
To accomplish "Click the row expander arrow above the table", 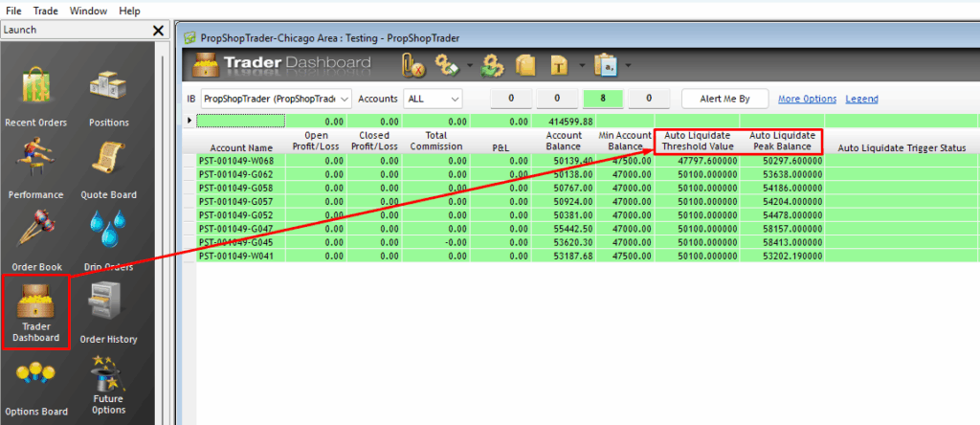I will click(190, 120).
